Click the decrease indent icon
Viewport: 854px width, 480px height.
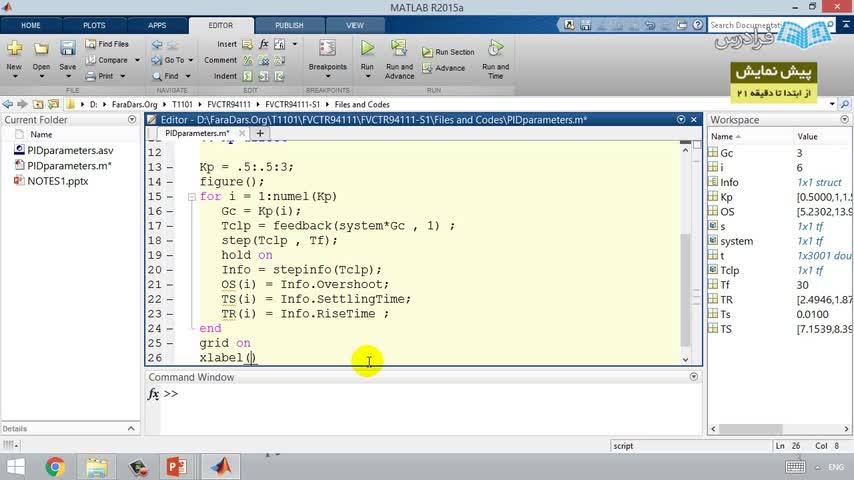coord(279,76)
